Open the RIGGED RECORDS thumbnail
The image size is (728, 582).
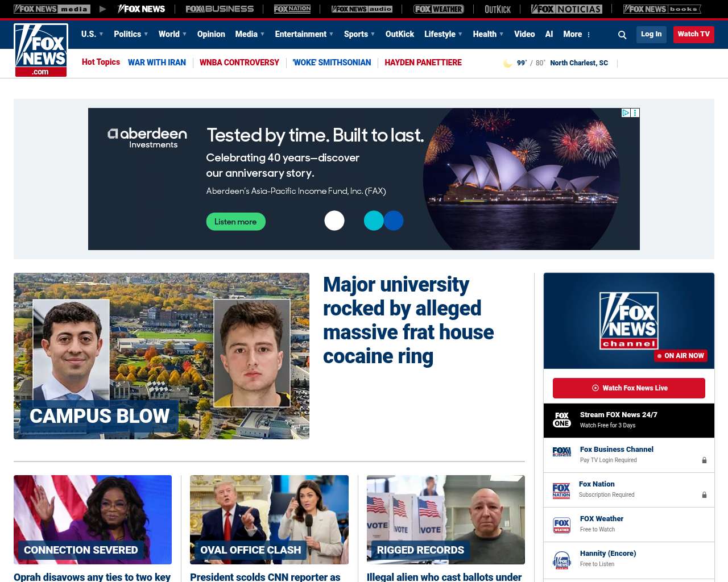point(446,519)
